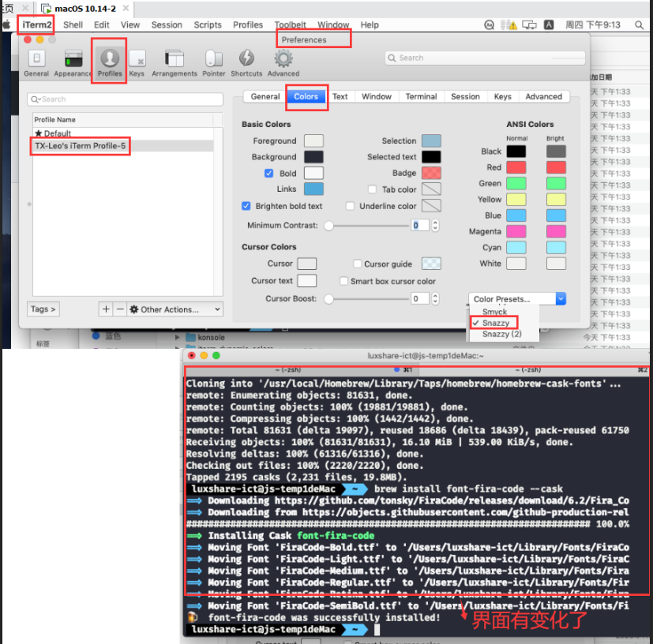Open the Scripts menu
The width and height of the screenshot is (653, 644).
[x=208, y=25]
